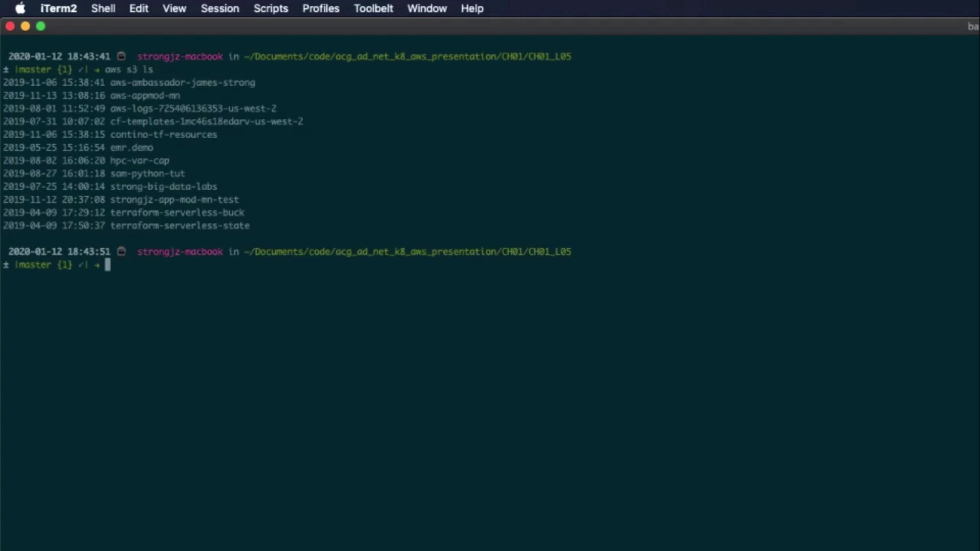The height and width of the screenshot is (551, 980).
Task: Click the strong-big-data-labs bucket line
Action: tap(163, 187)
